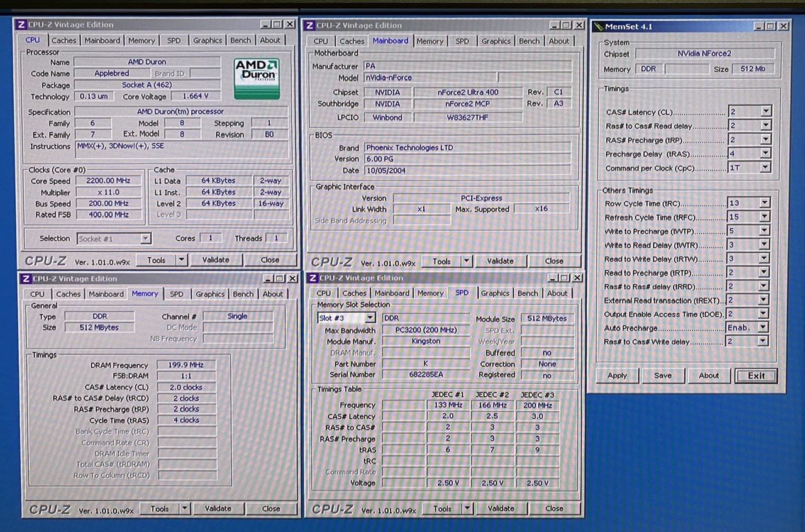Viewport: 805px width, 532px height.
Task: Click the MemSet Chipset field NVidia NForce2
Action: (704, 54)
